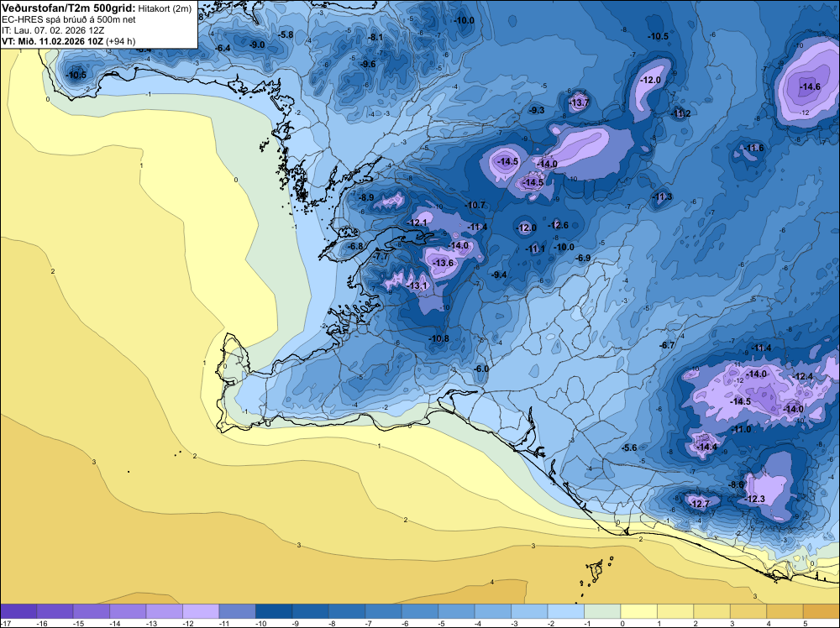840x628 pixels.
Task: Click the -8.1 temperature label
Action: pyautogui.click(x=375, y=38)
